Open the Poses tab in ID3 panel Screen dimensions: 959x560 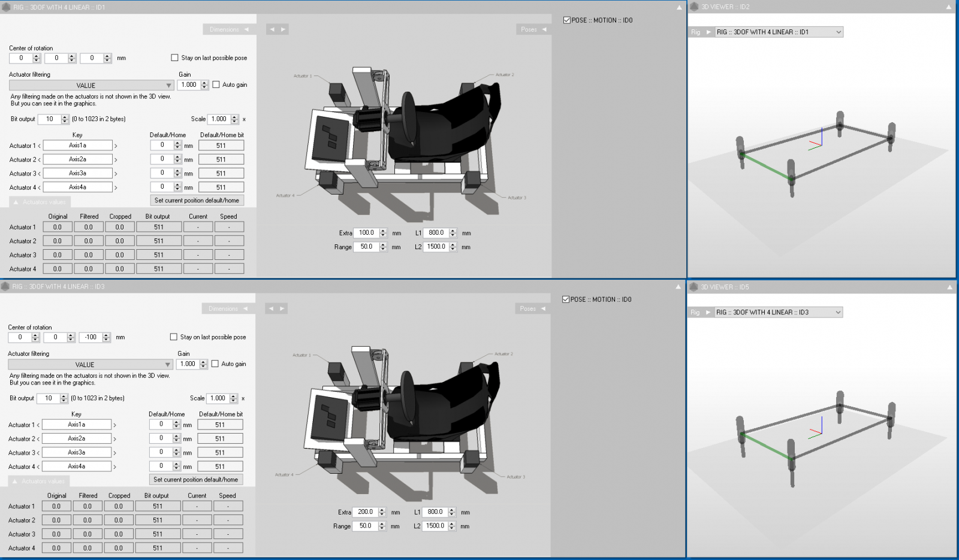tap(532, 308)
